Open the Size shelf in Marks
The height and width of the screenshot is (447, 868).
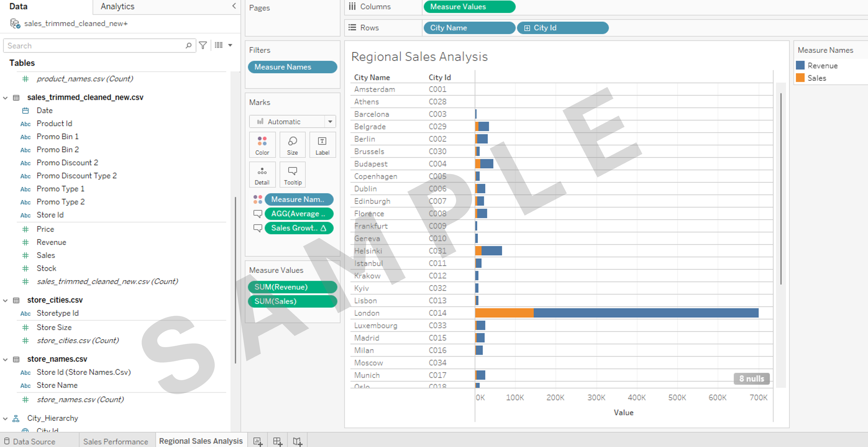292,145
